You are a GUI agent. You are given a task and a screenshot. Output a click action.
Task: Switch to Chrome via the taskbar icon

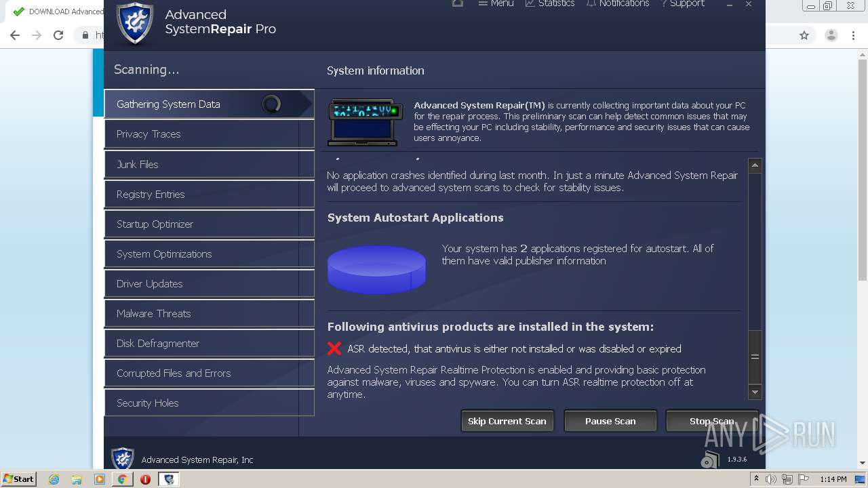pyautogui.click(x=122, y=479)
